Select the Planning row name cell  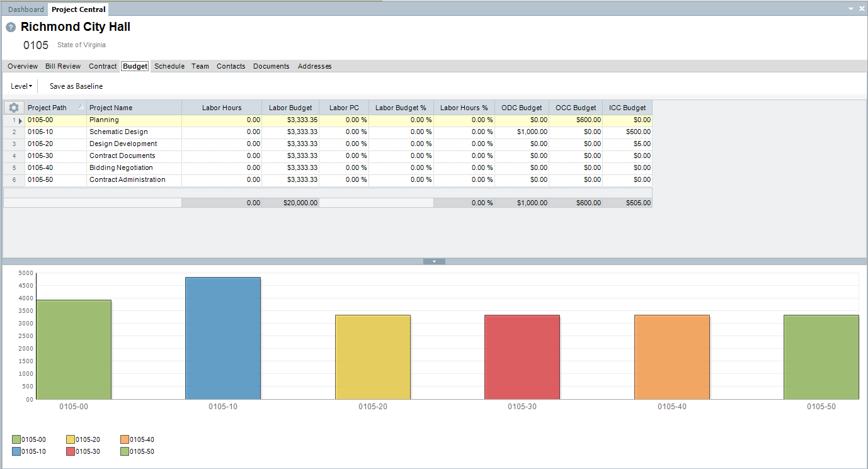coord(134,120)
